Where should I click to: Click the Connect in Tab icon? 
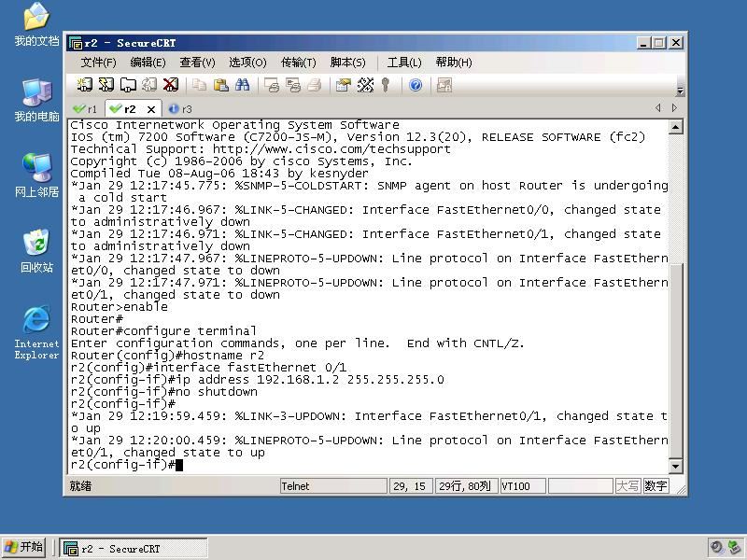pos(128,85)
